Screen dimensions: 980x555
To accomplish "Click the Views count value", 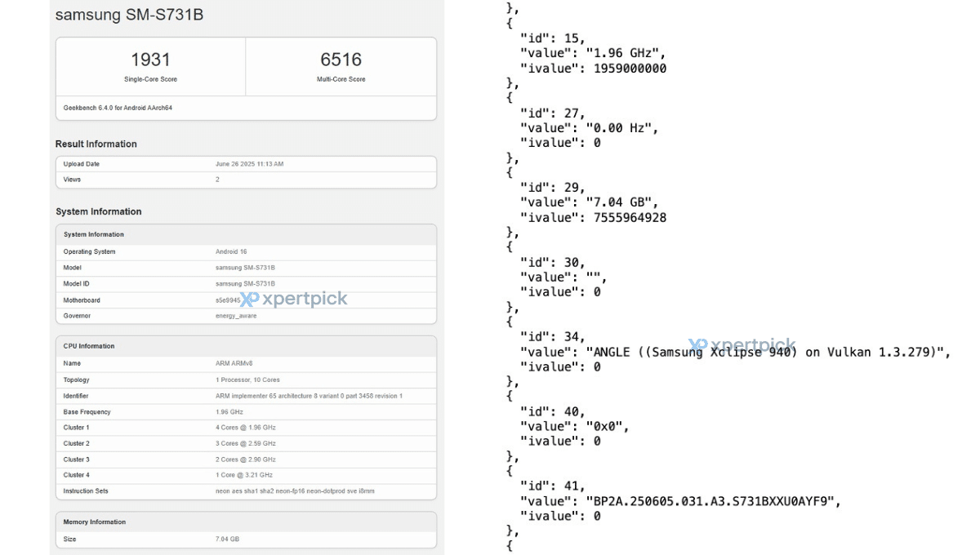I will point(216,180).
